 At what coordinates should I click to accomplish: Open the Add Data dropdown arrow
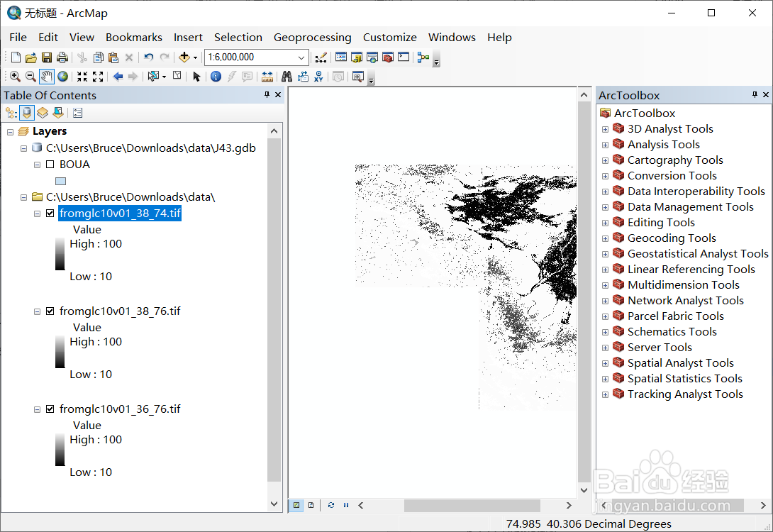point(195,57)
